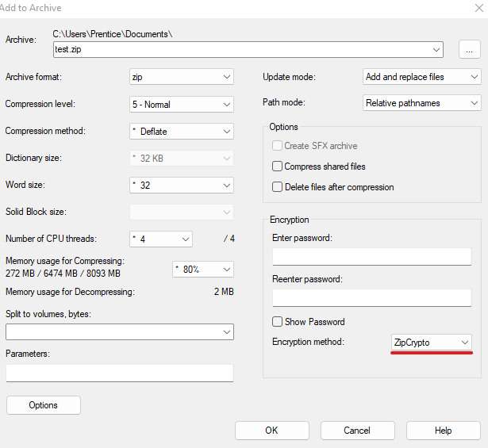Expand the Compression level dropdown
Image resolution: width=488 pixels, height=448 pixels.
click(x=182, y=104)
